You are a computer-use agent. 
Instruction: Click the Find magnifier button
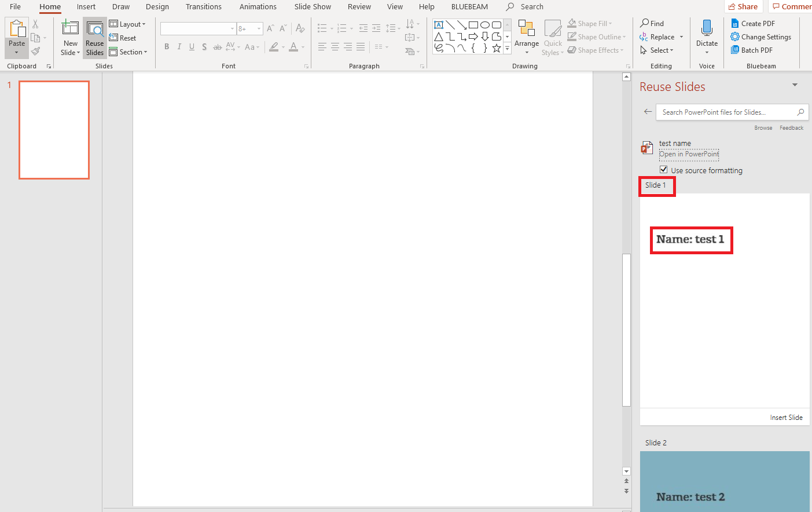tap(652, 23)
